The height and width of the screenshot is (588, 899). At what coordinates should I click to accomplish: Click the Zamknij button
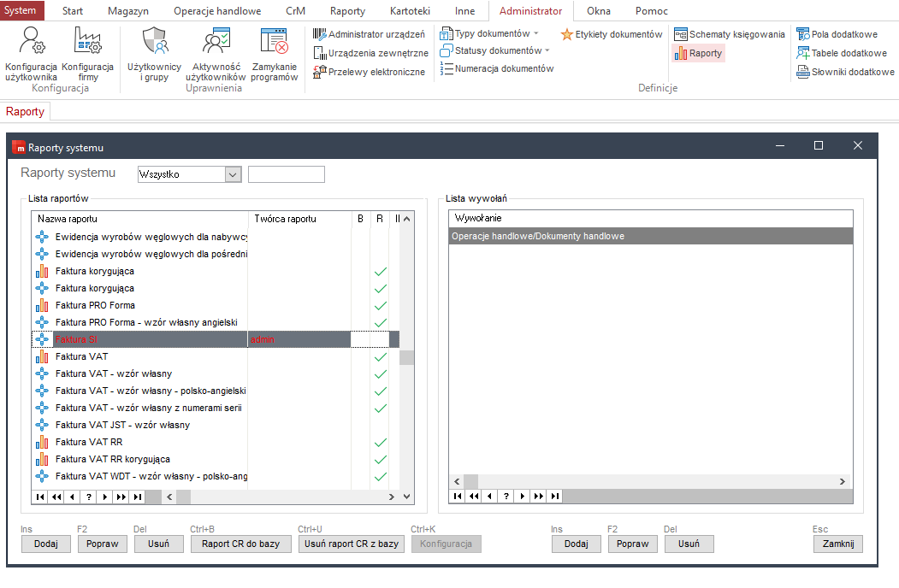[x=838, y=544]
